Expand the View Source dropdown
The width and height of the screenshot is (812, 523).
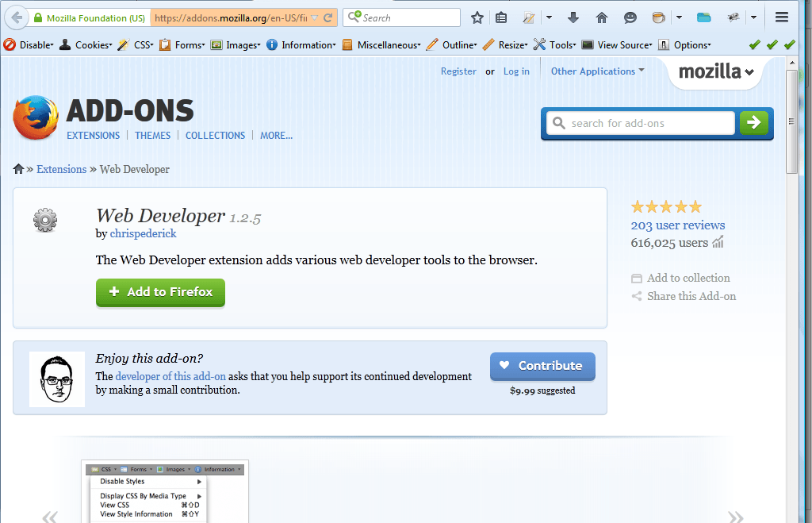[617, 45]
